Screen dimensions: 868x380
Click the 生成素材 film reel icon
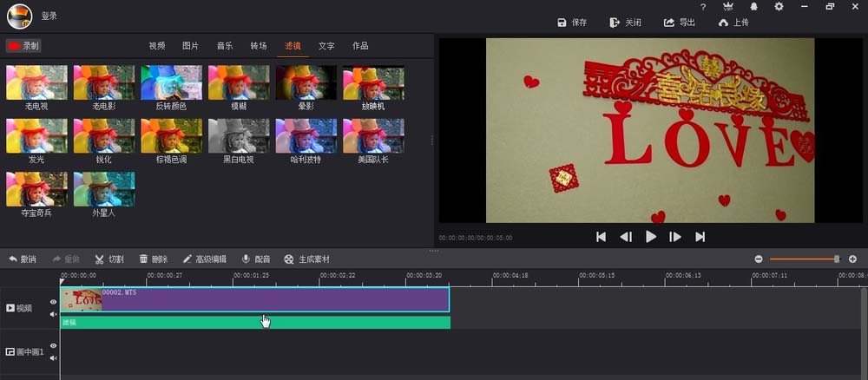pos(306,259)
